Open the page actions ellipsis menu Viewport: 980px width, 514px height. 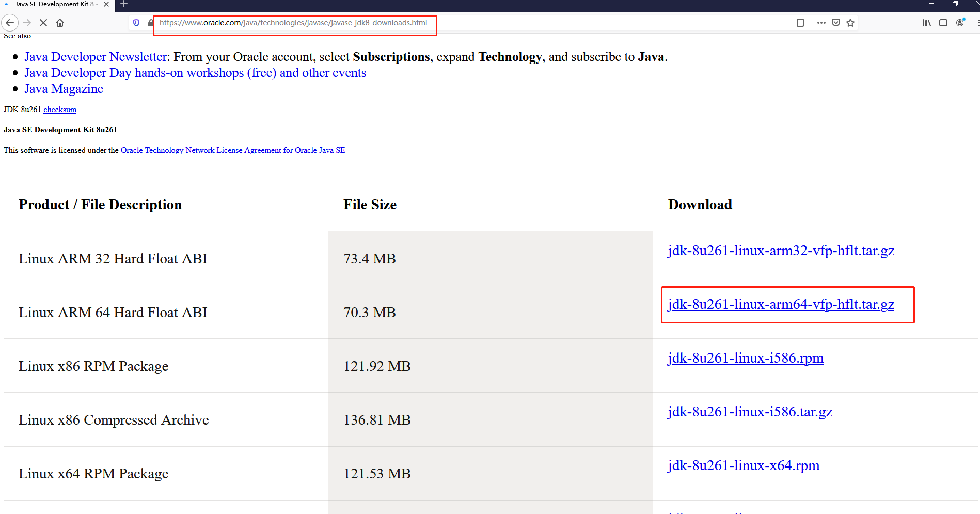(x=821, y=23)
